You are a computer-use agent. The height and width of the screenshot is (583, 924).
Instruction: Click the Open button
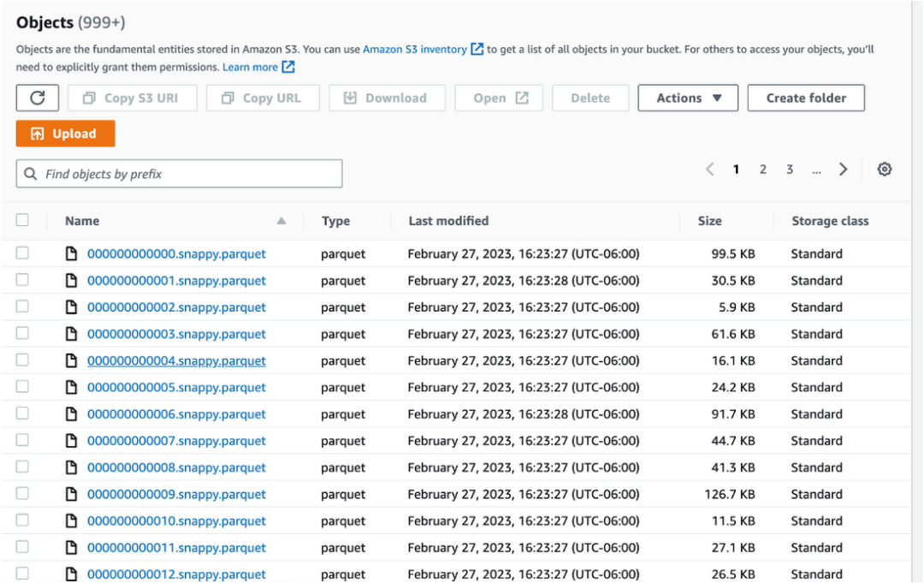point(499,98)
